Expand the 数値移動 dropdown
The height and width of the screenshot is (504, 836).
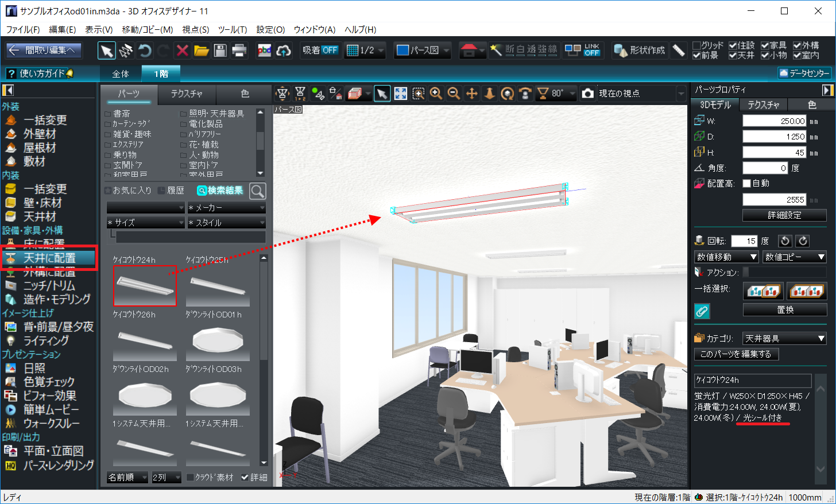click(x=727, y=257)
